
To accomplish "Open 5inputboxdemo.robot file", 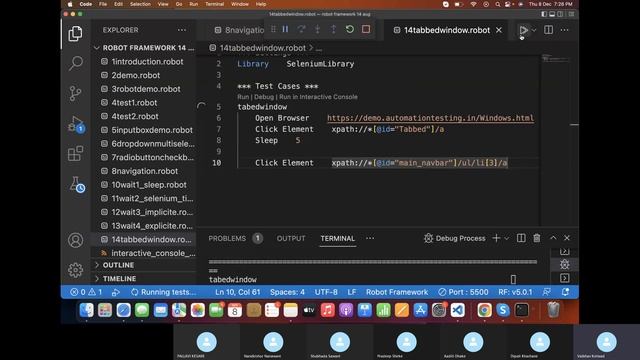I will [x=152, y=130].
